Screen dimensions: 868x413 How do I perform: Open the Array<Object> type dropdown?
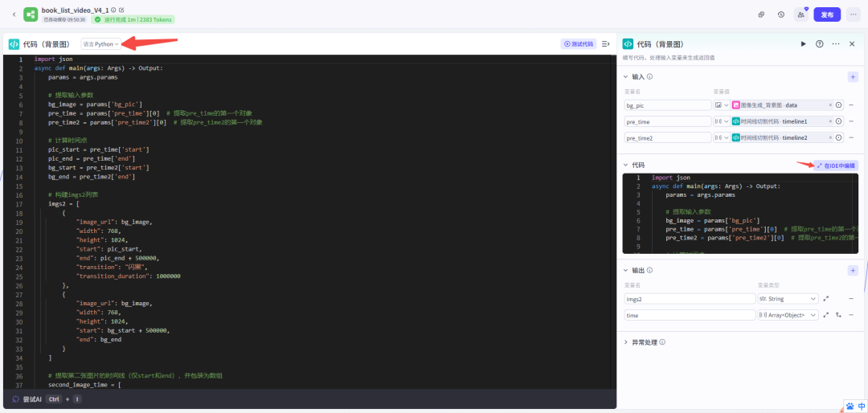pyautogui.click(x=788, y=314)
